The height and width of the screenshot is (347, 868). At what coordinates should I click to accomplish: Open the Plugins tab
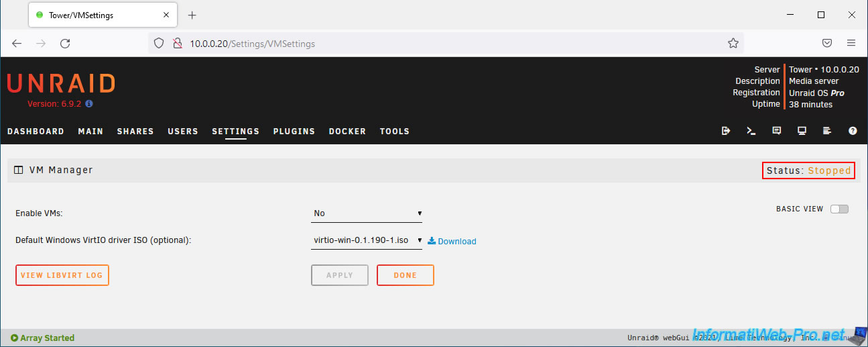(294, 132)
